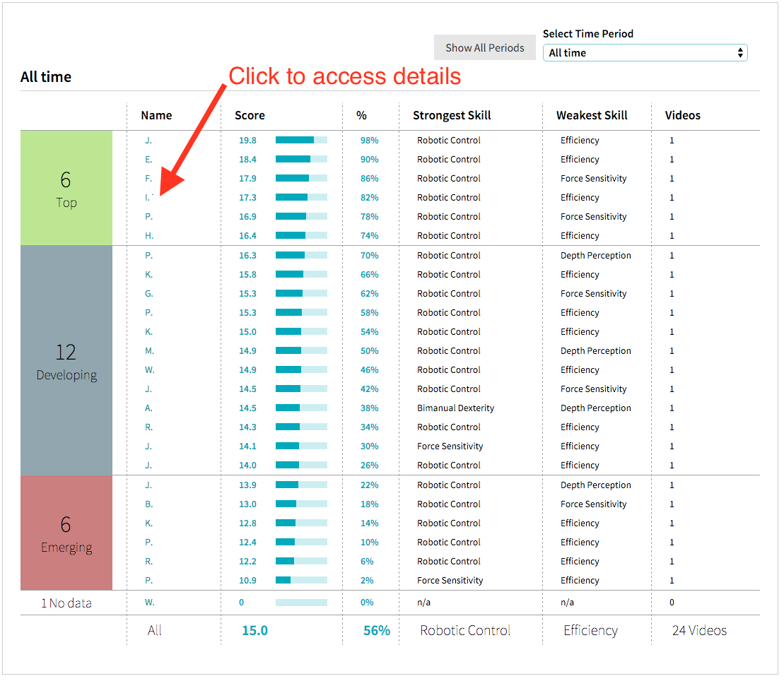Open details for J. with score 19.8
This screenshot has width=784, height=681.
click(148, 141)
